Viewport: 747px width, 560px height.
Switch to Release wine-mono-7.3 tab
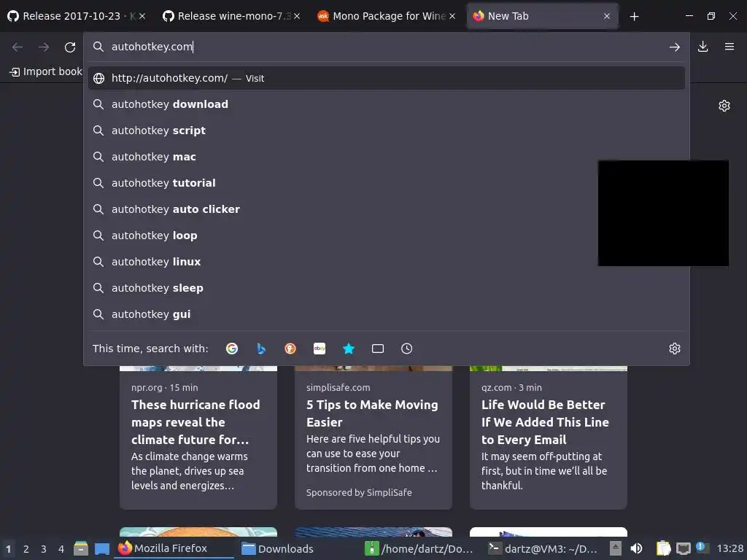226,16
